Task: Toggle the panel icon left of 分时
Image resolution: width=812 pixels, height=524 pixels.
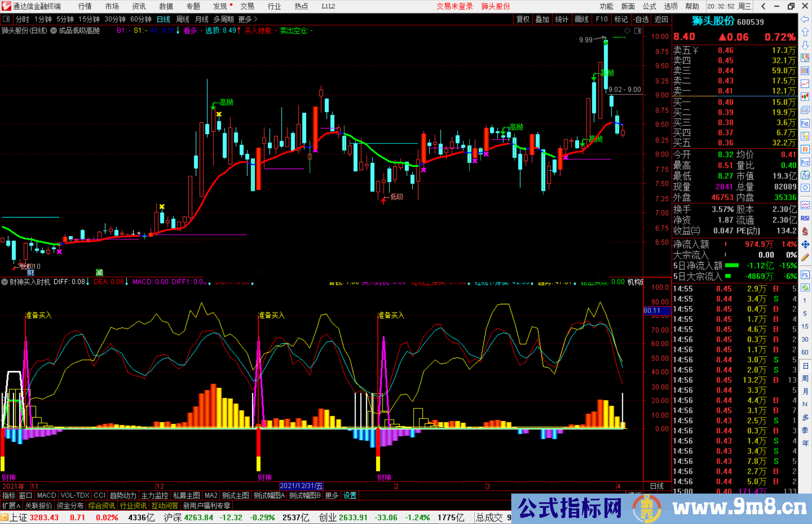Action: tap(6, 19)
